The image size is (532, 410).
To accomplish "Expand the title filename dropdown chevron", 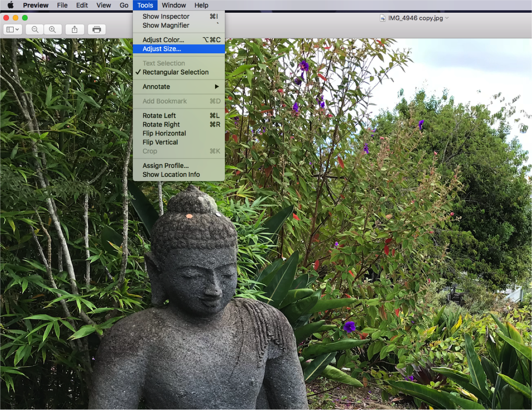I will coord(447,18).
